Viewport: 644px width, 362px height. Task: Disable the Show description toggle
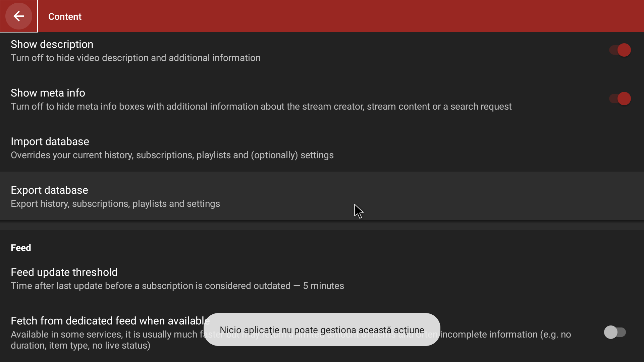(620, 50)
